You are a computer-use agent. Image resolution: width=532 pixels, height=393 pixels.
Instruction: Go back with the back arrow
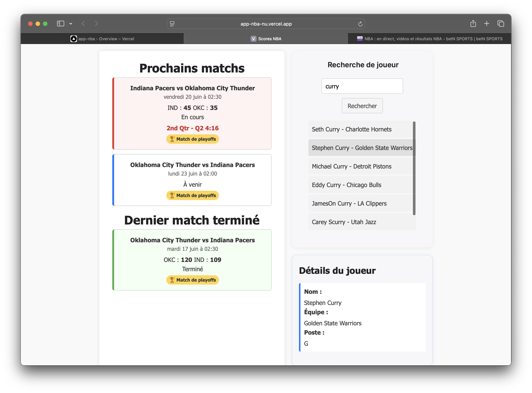point(83,24)
